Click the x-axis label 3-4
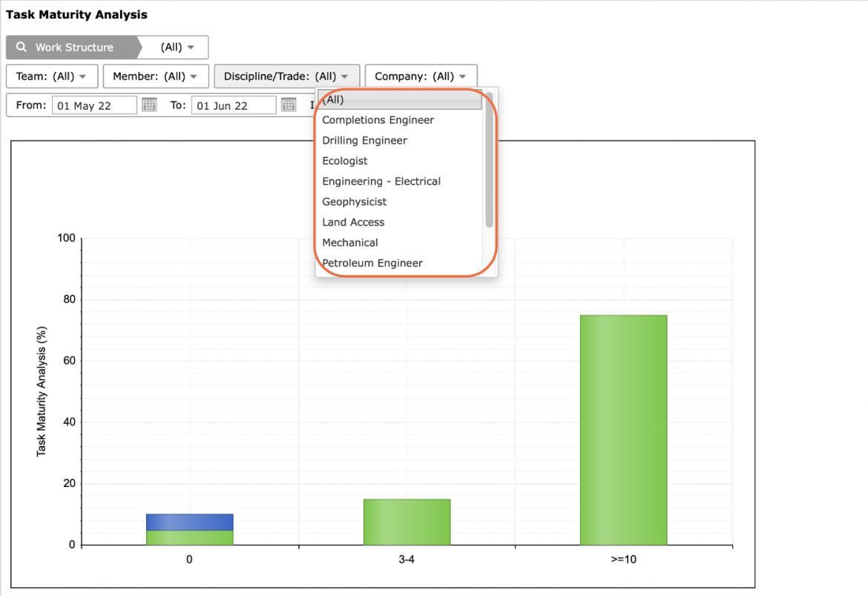The image size is (868, 596). [x=407, y=560]
